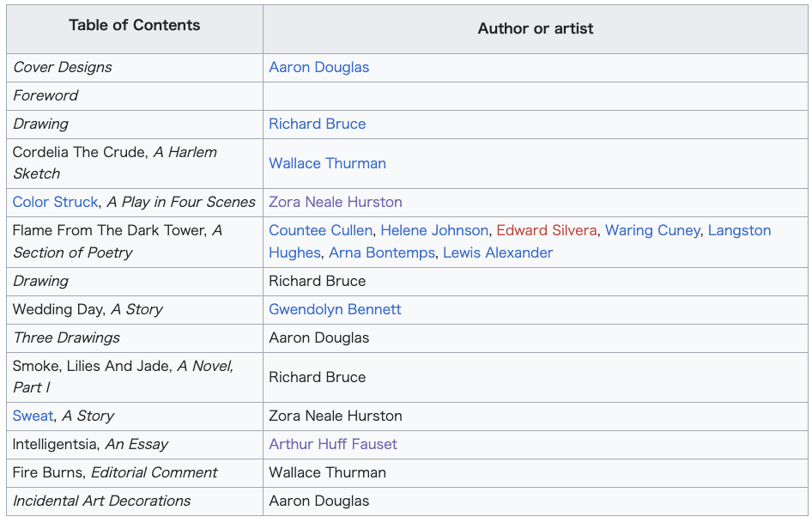Open the Waring Cuney link

tap(652, 230)
